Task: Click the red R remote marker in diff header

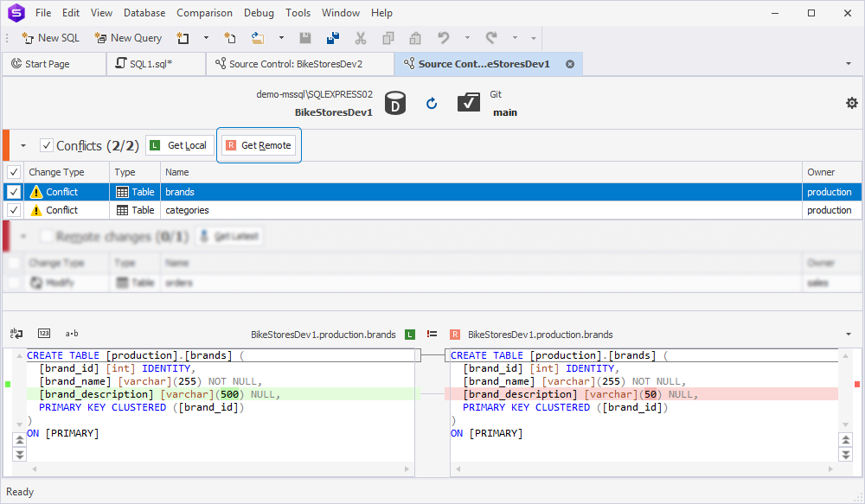Action: tap(455, 335)
